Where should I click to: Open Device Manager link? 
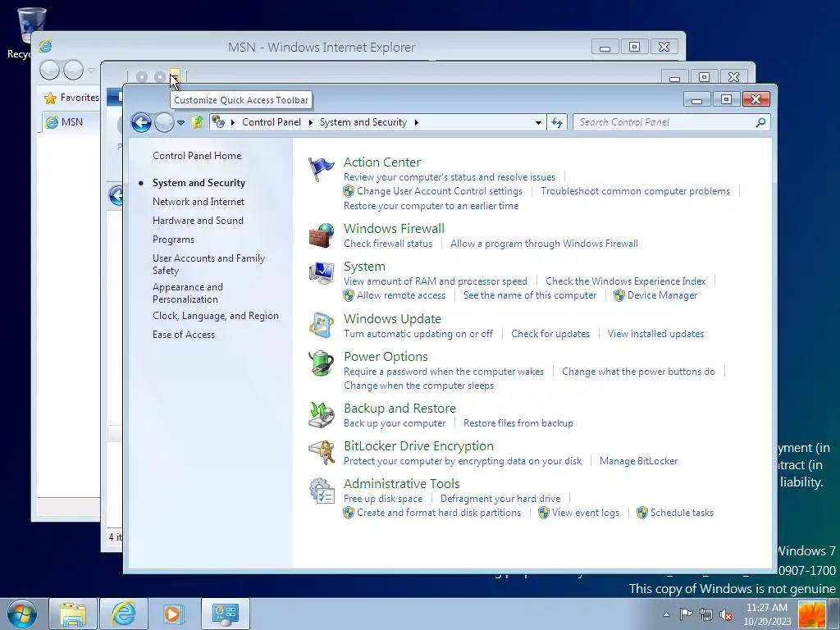(662, 295)
